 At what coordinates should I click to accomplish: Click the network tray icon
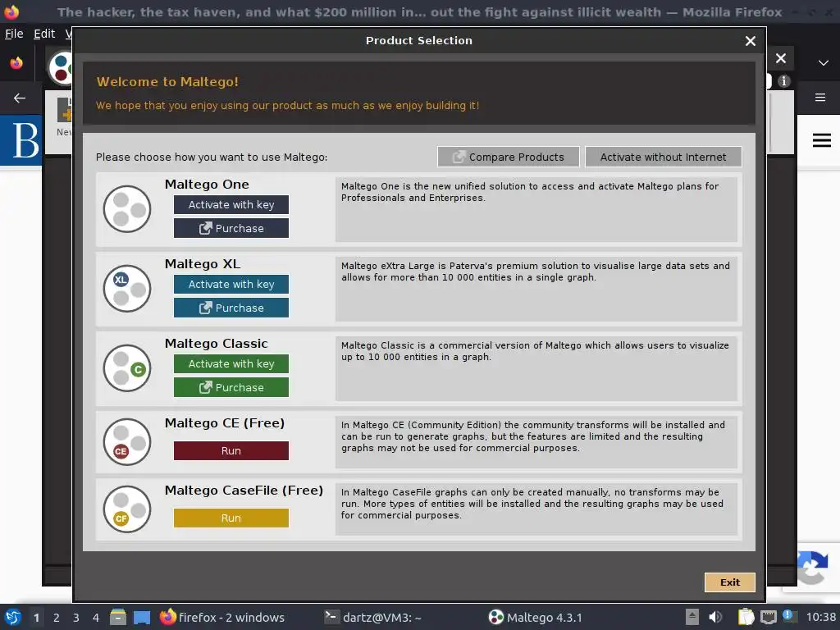768,617
